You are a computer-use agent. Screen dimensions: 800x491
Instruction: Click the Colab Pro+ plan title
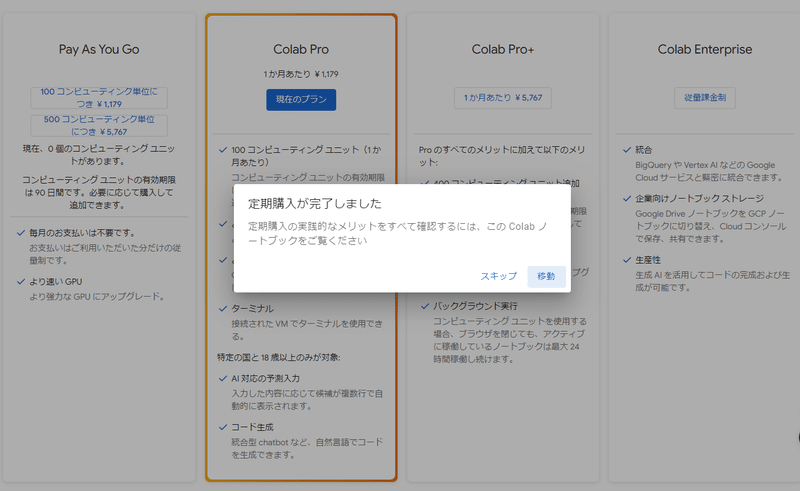(503, 50)
